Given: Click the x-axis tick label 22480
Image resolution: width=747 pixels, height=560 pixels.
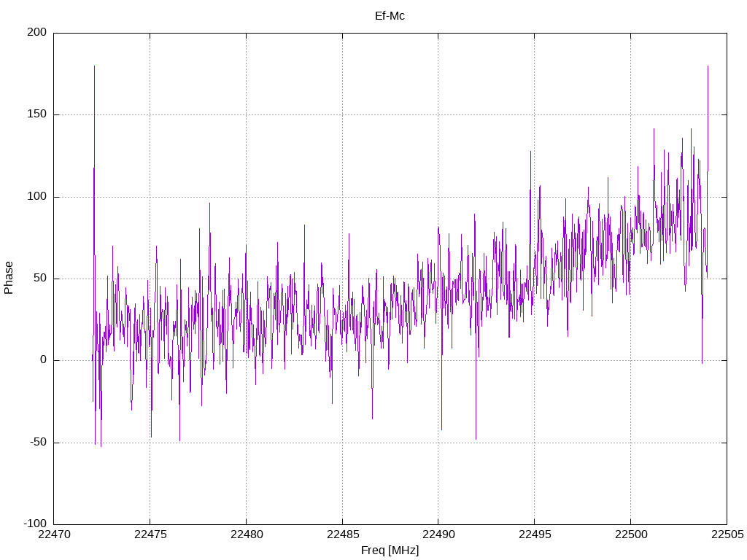Looking at the screenshot, I should coord(247,534).
